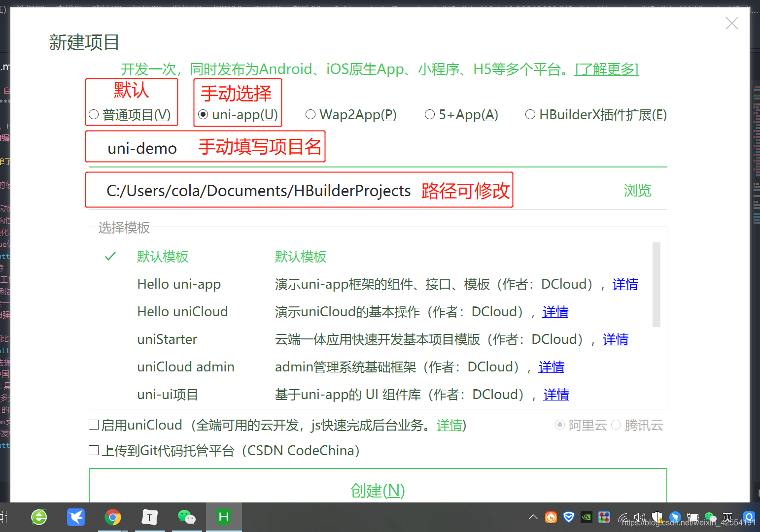Open 详情 link for Hello uniCloud
The image size is (760, 532).
(555, 312)
